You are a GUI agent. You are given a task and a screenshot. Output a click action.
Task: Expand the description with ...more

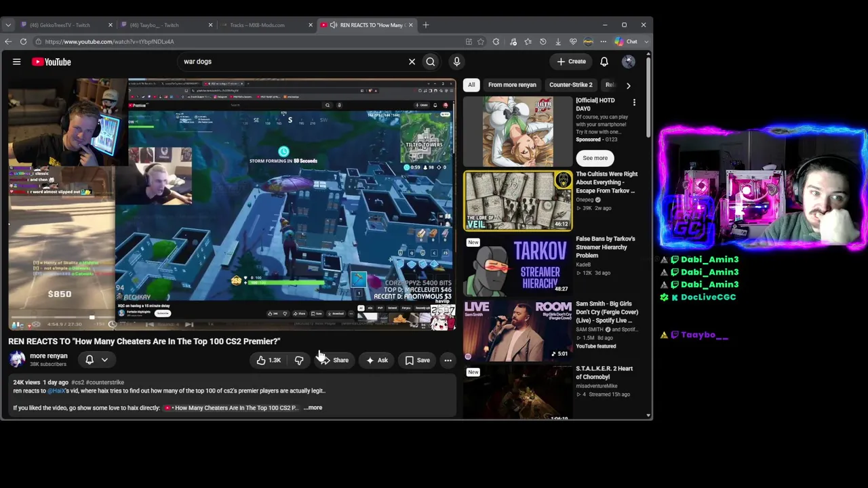(313, 407)
